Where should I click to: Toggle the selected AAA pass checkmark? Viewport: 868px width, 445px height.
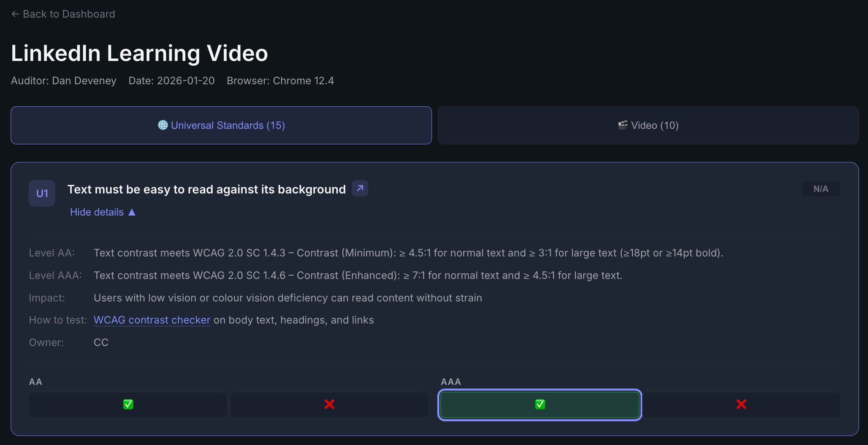540,405
